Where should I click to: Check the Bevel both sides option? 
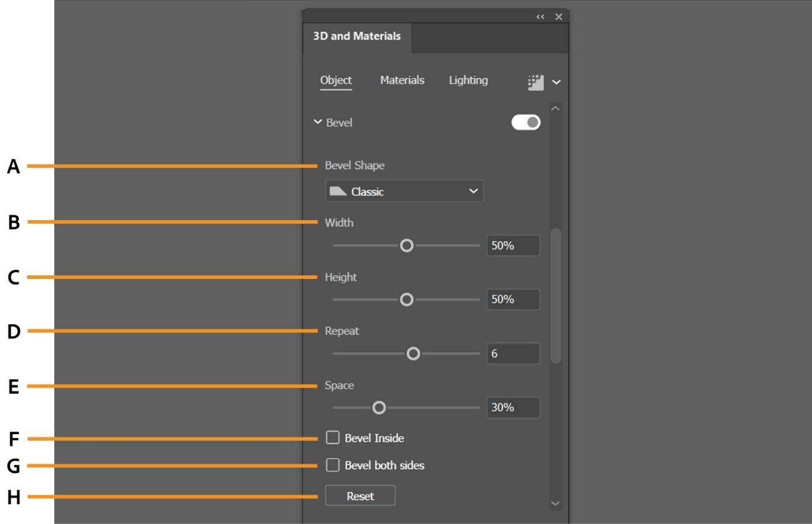click(x=332, y=466)
